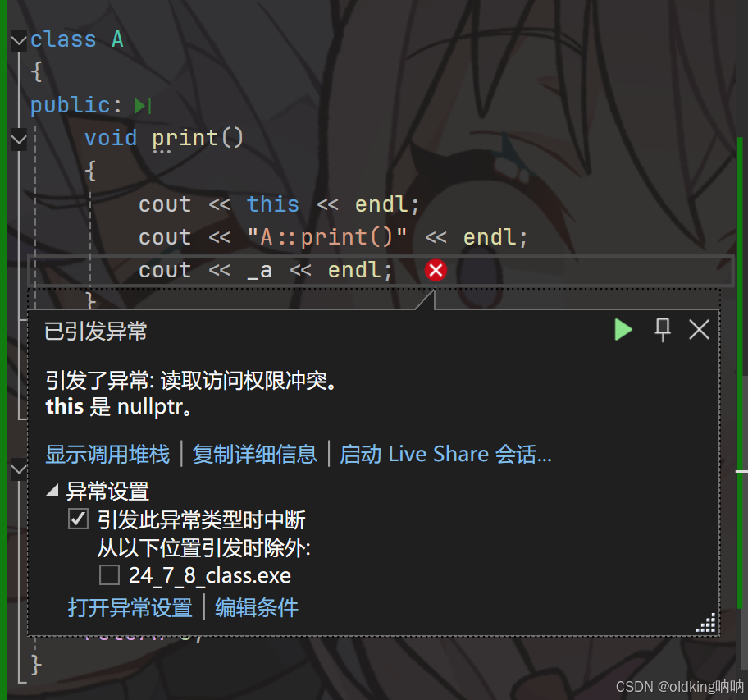Image resolution: width=748 pixels, height=700 pixels.
Task: Click the green Continue arrow in exception popup
Action: [623, 330]
